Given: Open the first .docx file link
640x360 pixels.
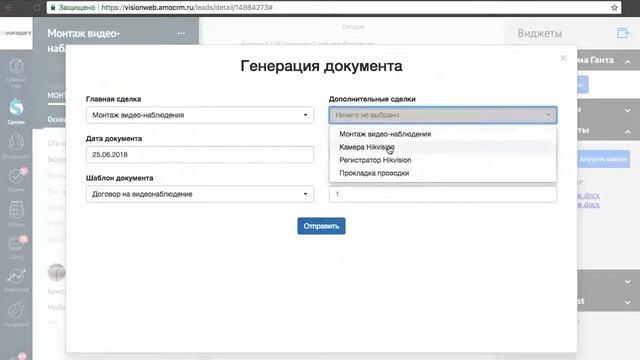Looking at the screenshot, I should tap(588, 196).
